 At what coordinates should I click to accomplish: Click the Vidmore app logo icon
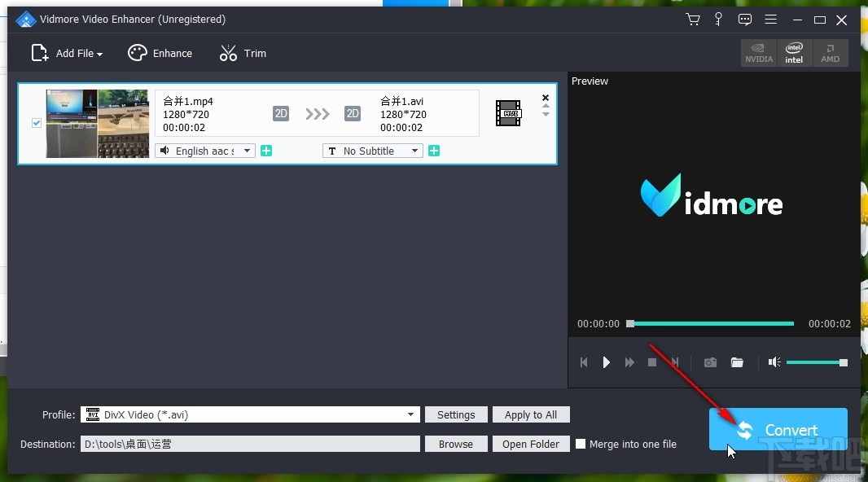coord(25,20)
